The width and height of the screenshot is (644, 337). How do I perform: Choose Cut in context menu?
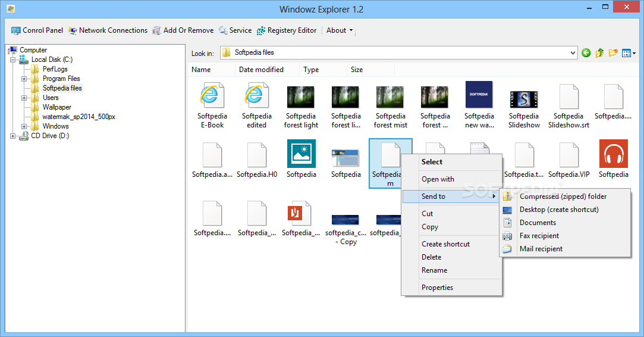451,214
